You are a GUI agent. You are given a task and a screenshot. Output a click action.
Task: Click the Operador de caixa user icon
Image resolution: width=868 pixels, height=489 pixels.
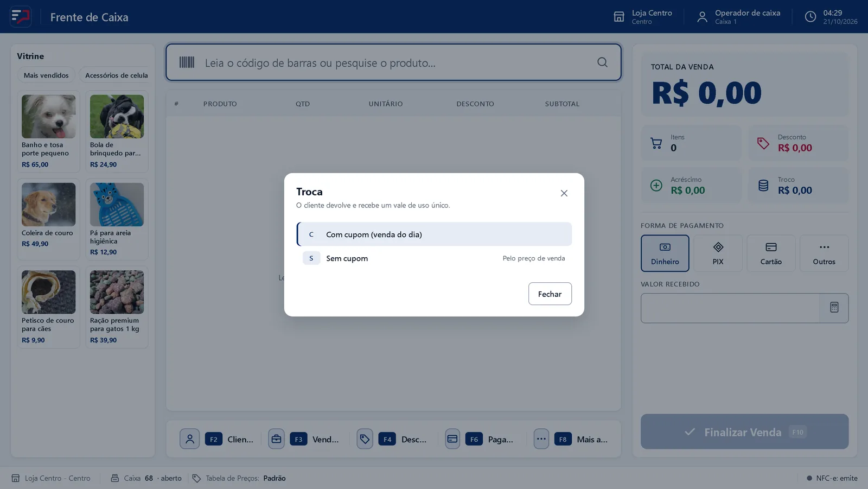pos(702,17)
